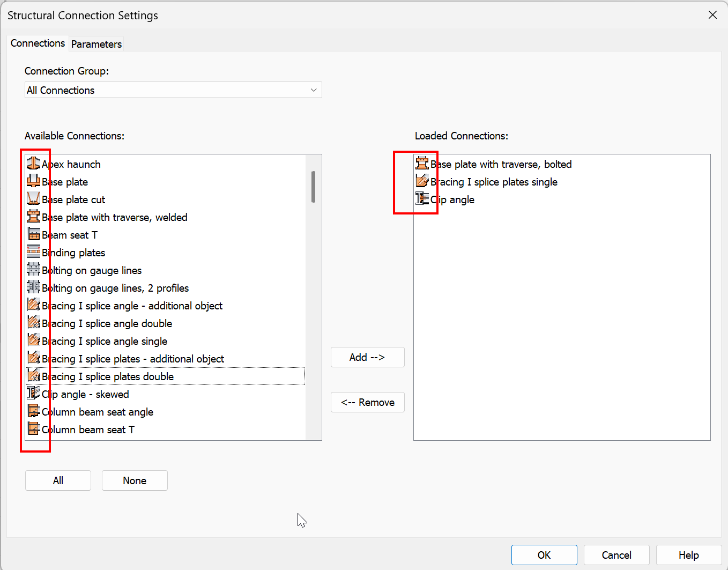
Task: Select the Connections tab
Action: coord(38,43)
